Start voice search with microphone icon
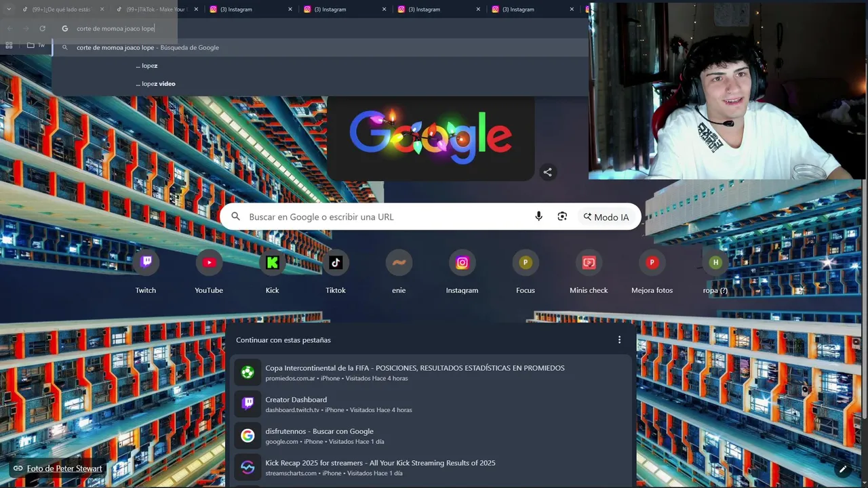This screenshot has width=868, height=488. click(538, 216)
